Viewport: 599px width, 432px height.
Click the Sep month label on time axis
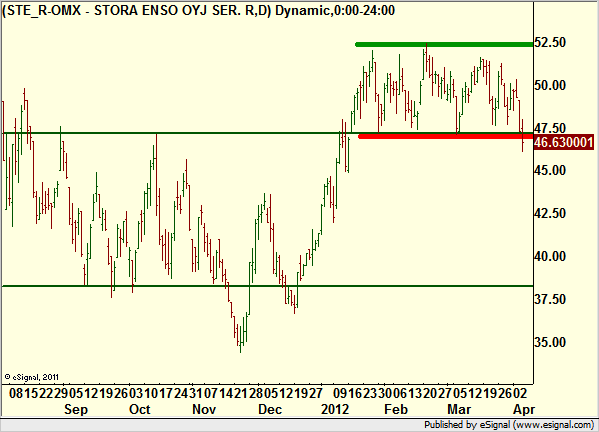[x=76, y=409]
